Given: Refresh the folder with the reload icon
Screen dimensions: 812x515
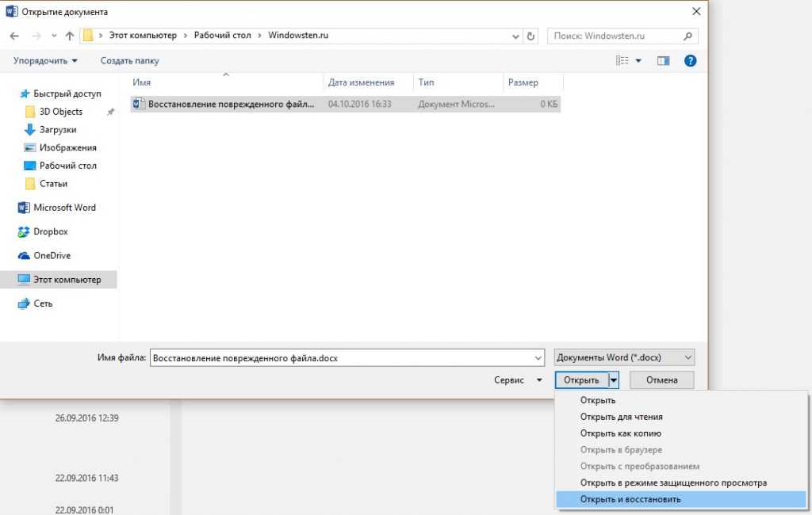Looking at the screenshot, I should pyautogui.click(x=530, y=36).
